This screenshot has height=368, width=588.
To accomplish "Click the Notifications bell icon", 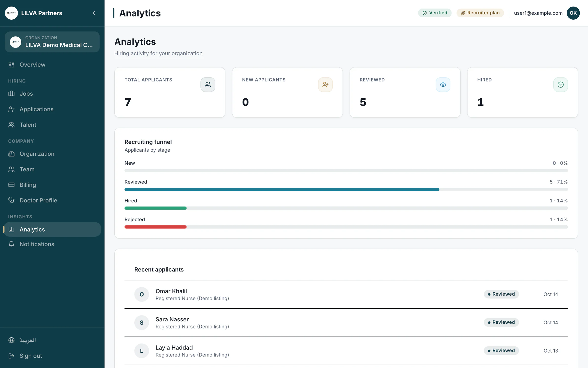I will coord(12,244).
